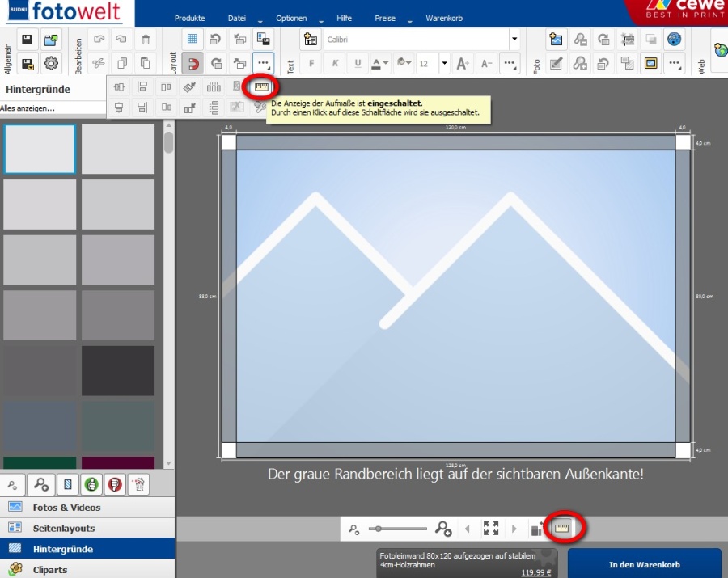
Task: Toggle the ruler button in bottom bar
Action: click(561, 529)
